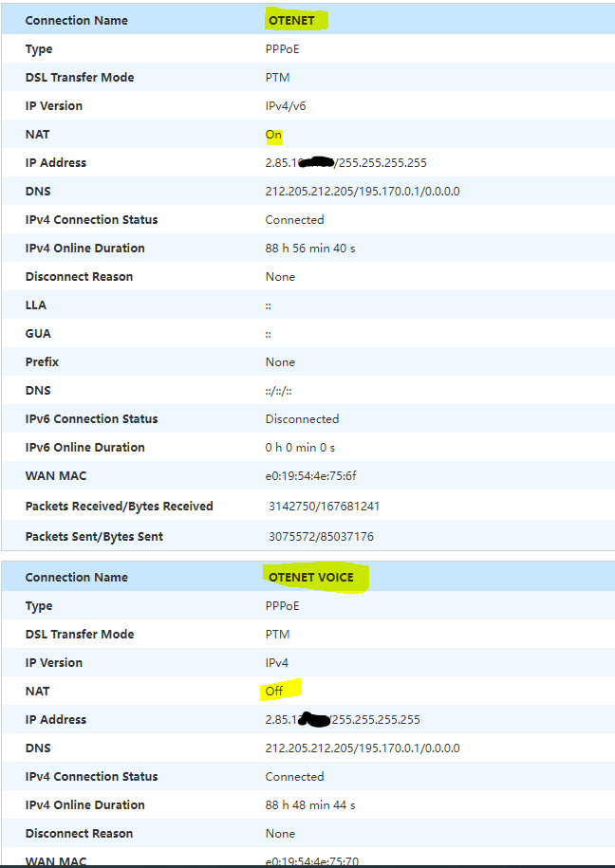Click the Packets Sent/Bytes Sent label
Image resolution: width=615 pixels, height=868 pixels.
pyautogui.click(x=94, y=536)
